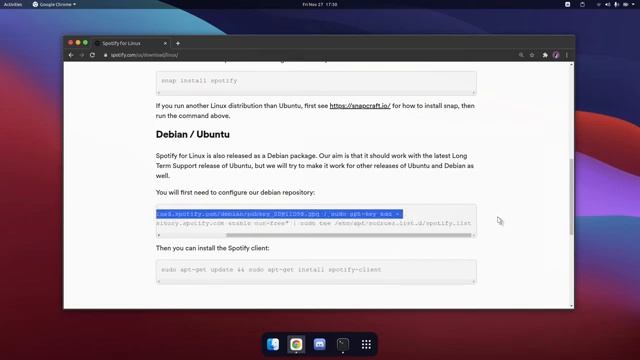Click the page vertical scrollbar thumb

click(x=571, y=197)
